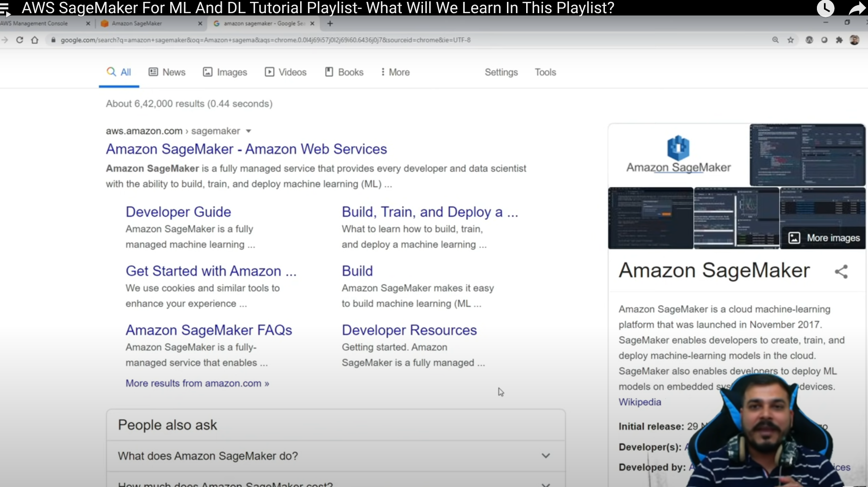Click the padlock site info icon

53,40
